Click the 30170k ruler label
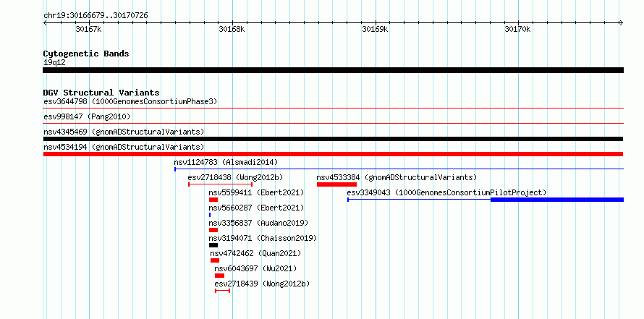The width and height of the screenshot is (644, 319). pyautogui.click(x=518, y=30)
